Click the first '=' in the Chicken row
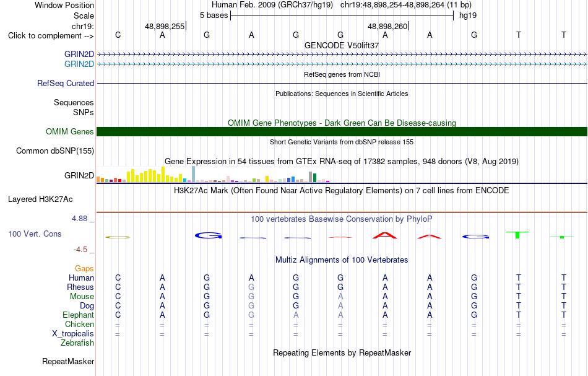Image resolution: width=588 pixels, height=376 pixels. coord(118,325)
